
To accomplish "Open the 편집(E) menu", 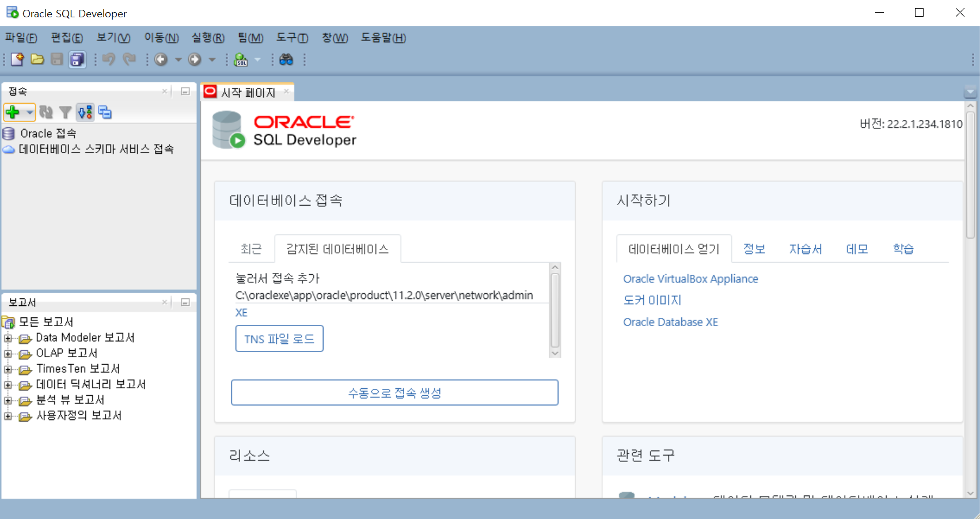I will (67, 38).
